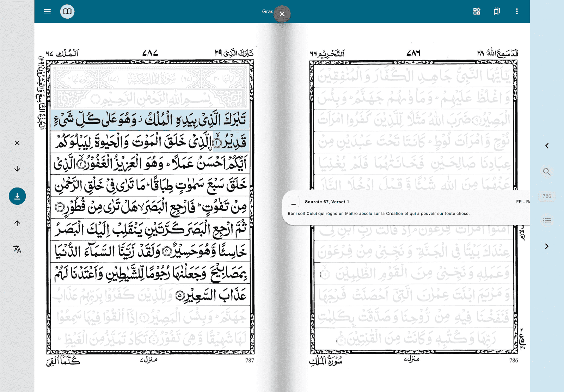Click page number 787 at the bottom
The image size is (564, 392).
250,360
